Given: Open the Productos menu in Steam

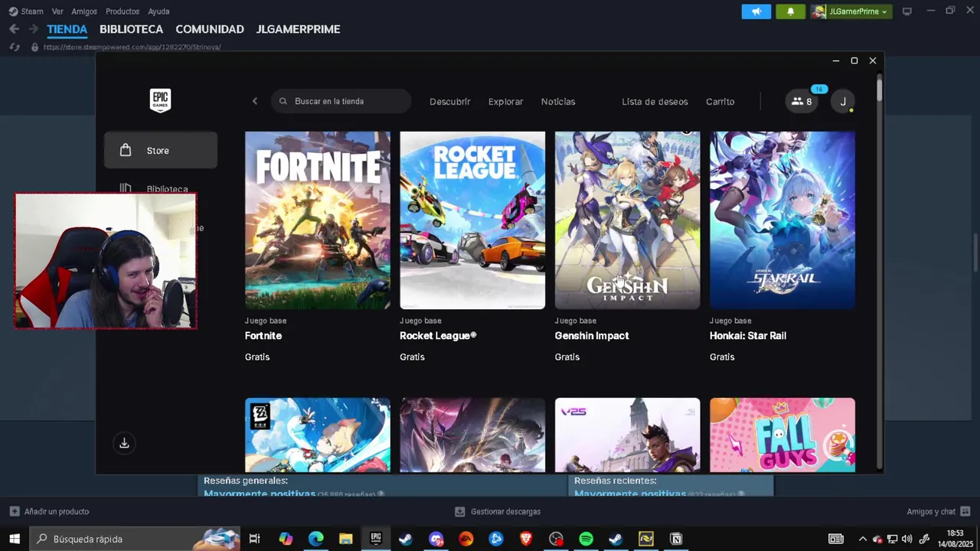Looking at the screenshot, I should coord(122,11).
